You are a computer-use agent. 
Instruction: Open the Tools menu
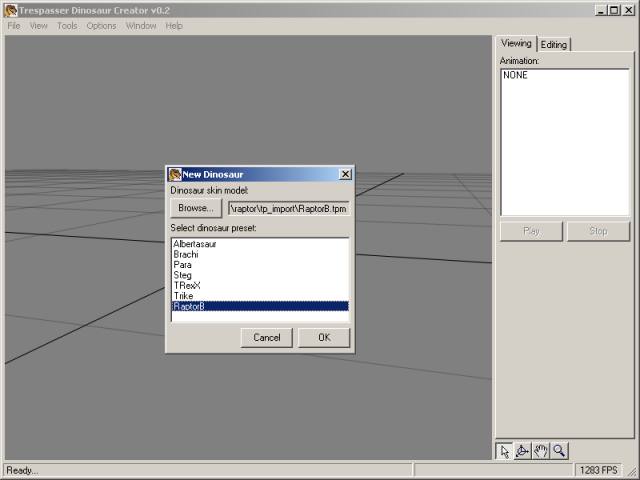67,26
